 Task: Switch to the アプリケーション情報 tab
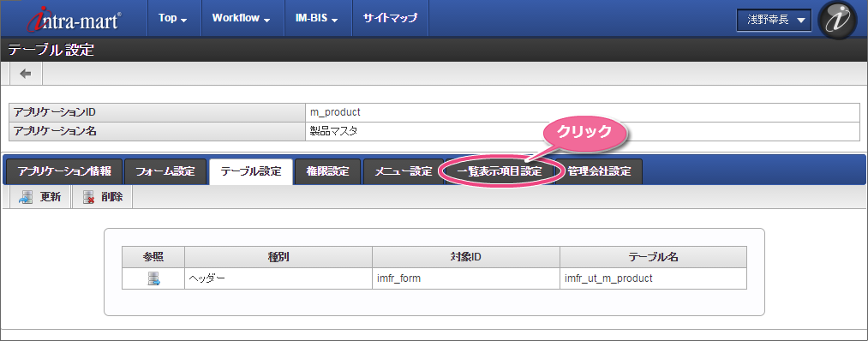tap(64, 171)
